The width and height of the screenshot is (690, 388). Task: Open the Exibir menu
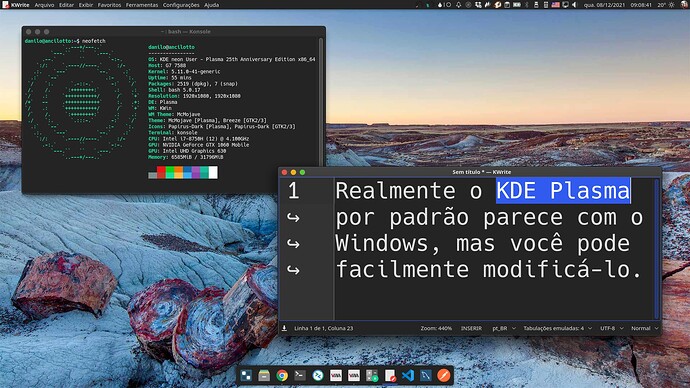click(x=86, y=5)
